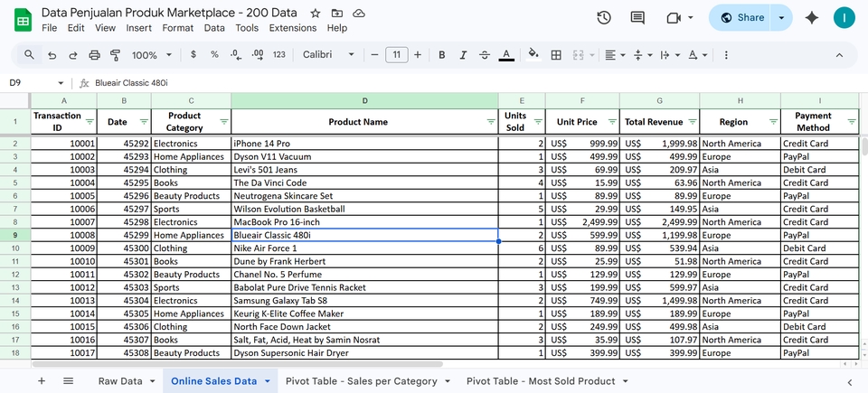This screenshot has height=393, width=868.
Task: Switch to the Raw Data sheet tab
Action: (120, 381)
